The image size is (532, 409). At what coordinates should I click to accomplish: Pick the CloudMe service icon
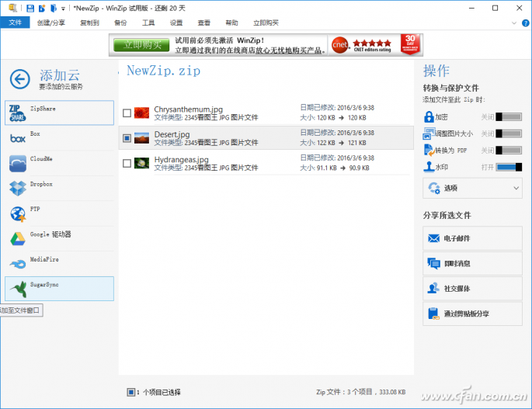tap(18, 164)
